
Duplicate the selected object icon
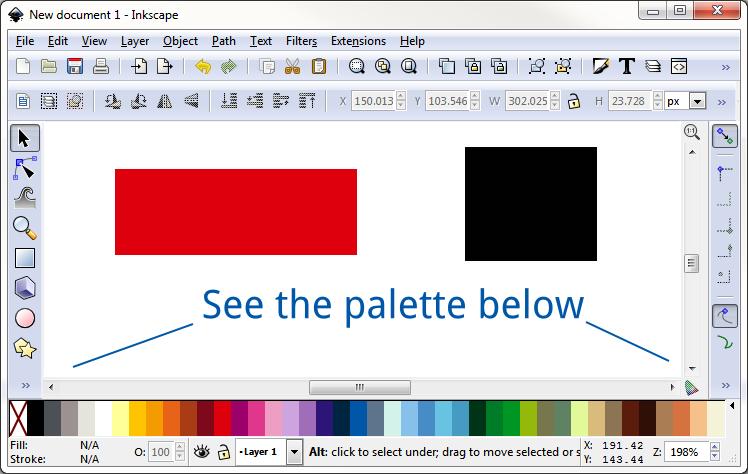pos(447,66)
